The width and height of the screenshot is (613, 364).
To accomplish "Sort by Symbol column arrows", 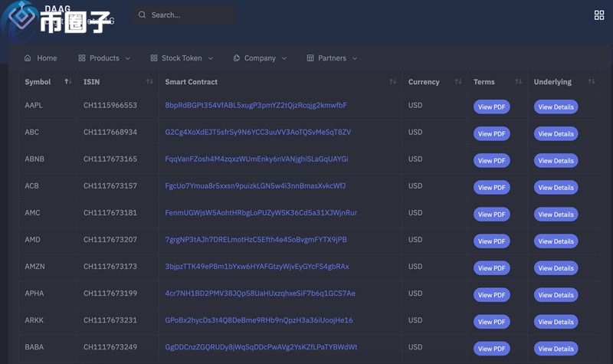I will pos(68,81).
